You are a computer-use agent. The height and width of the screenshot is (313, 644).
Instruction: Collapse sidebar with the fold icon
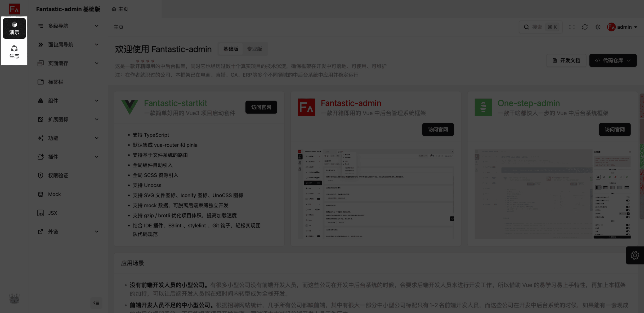96,303
